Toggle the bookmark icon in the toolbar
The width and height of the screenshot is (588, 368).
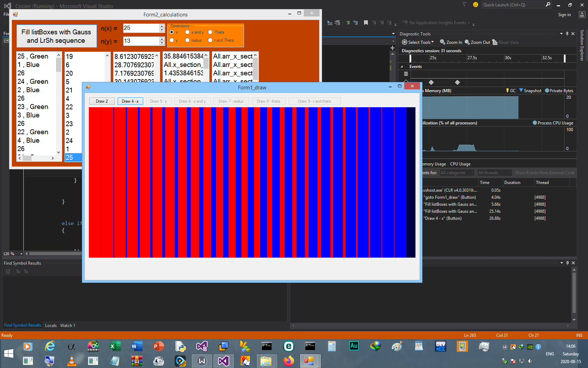[366, 23]
